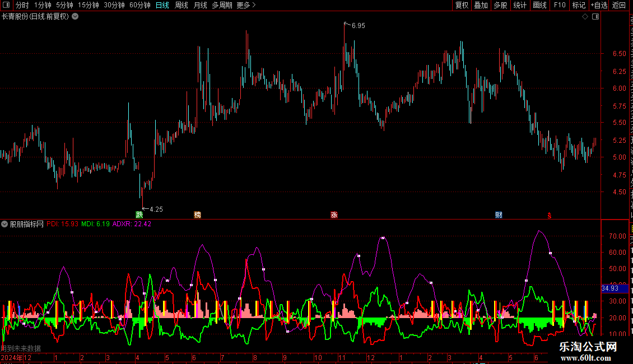Click the diamond marker icon on the main chart
The image size is (633, 364).
585,17
